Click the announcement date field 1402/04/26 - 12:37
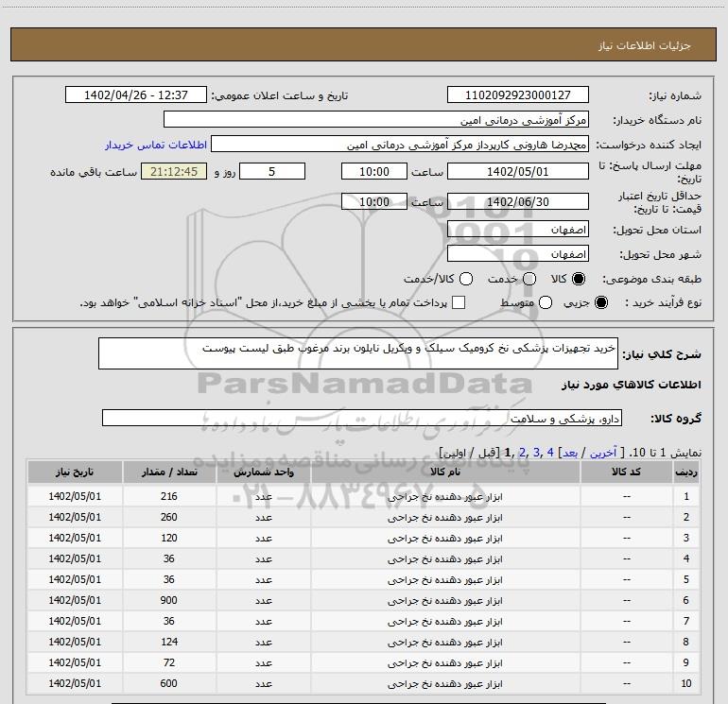 click(x=136, y=94)
